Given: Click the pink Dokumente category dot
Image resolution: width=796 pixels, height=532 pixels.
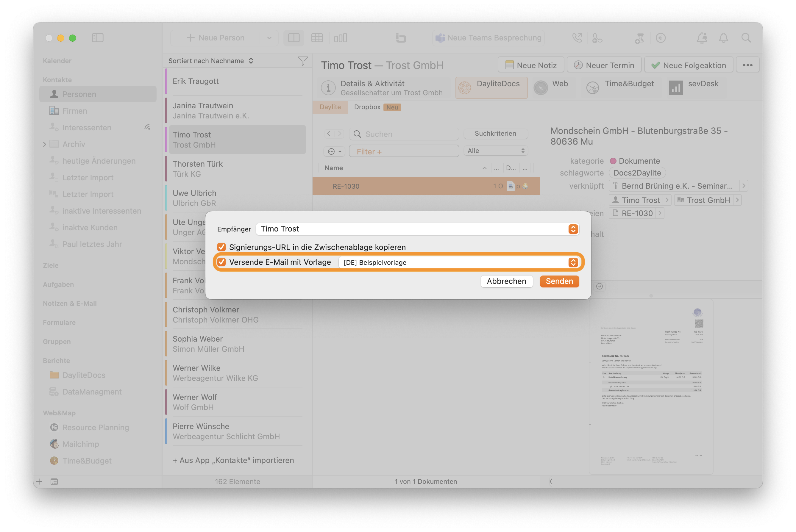Looking at the screenshot, I should [613, 161].
